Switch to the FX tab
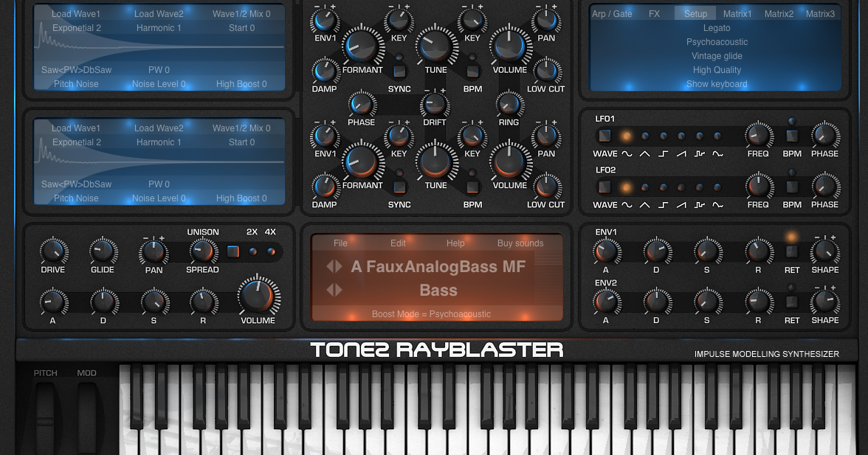The width and height of the screenshot is (868, 455). 654,14
